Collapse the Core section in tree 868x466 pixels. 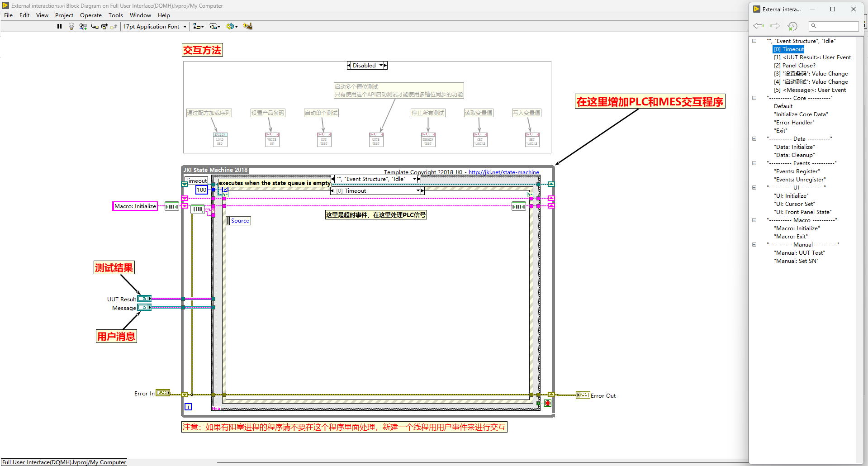[754, 98]
